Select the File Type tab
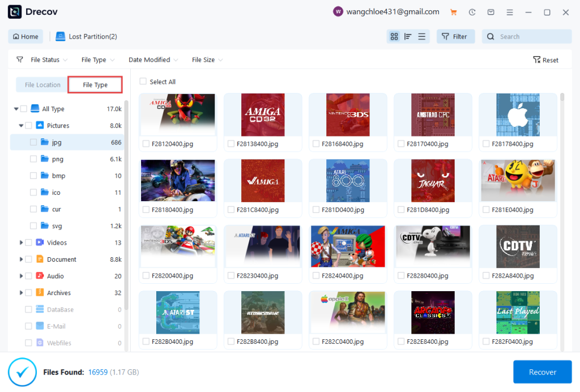The image size is (580, 392). click(x=95, y=85)
